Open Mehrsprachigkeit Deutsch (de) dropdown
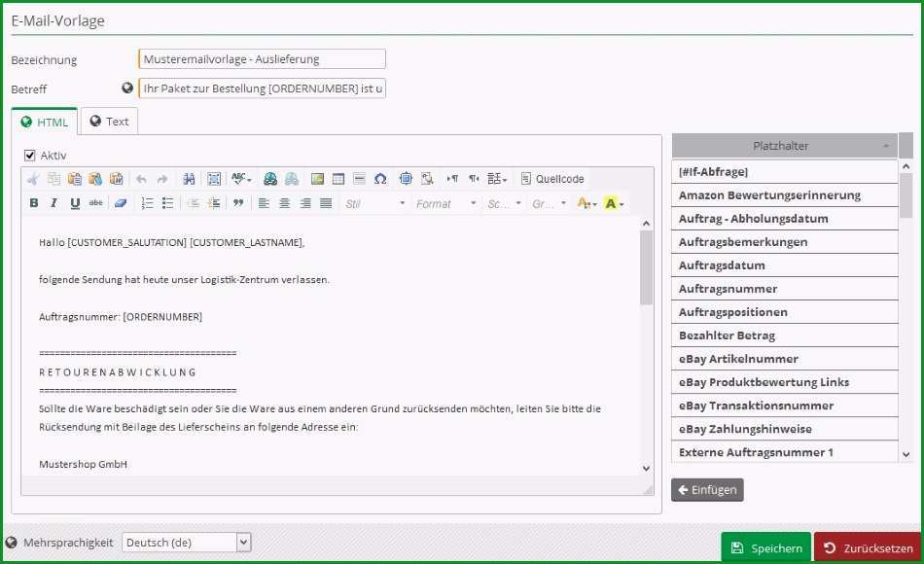The height and width of the screenshot is (564, 924). click(187, 543)
